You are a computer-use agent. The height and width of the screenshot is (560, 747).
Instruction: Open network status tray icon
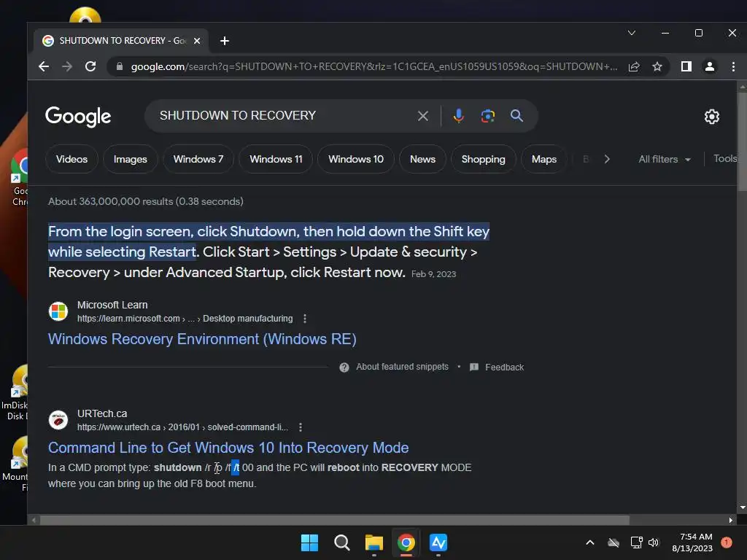tap(636, 542)
